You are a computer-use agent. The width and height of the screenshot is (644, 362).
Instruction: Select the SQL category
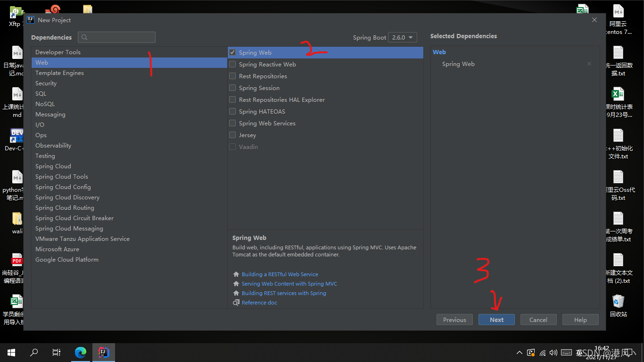pyautogui.click(x=129, y=93)
